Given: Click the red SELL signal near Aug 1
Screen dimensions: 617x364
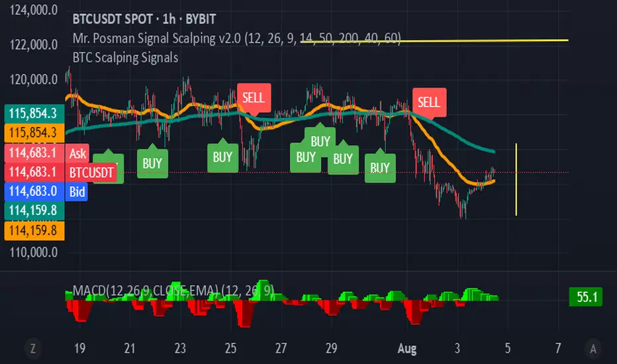Looking at the screenshot, I should click(429, 103).
